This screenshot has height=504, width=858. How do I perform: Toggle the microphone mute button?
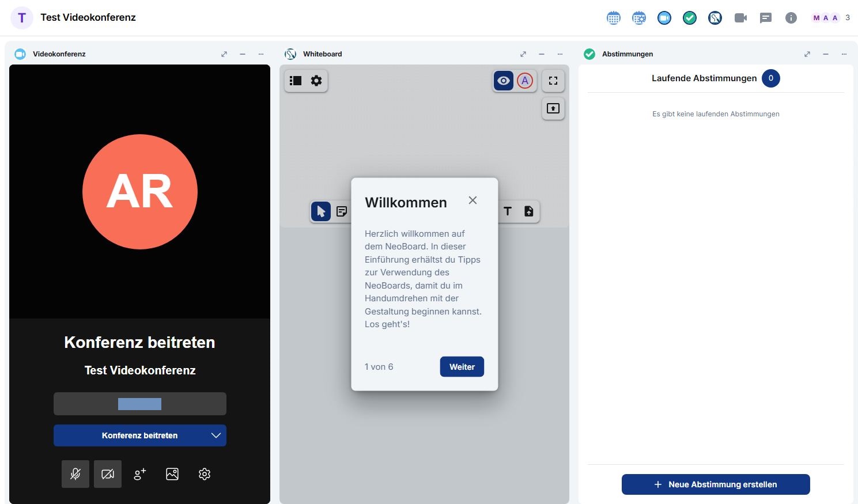pyautogui.click(x=75, y=474)
